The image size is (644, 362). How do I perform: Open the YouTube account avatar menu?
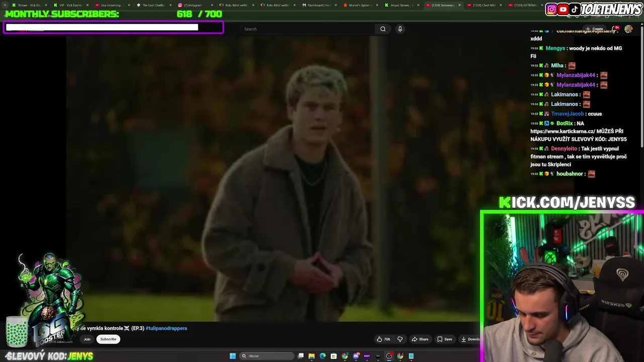coord(628,29)
